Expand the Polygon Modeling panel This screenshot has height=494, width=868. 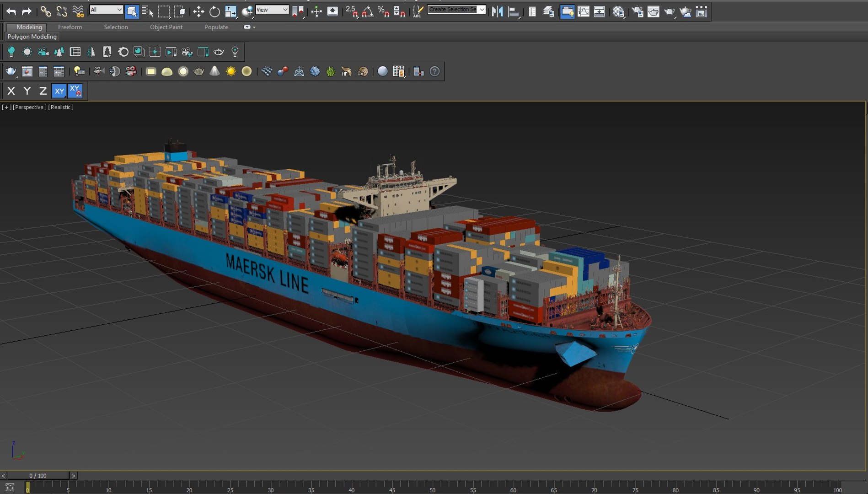[32, 37]
